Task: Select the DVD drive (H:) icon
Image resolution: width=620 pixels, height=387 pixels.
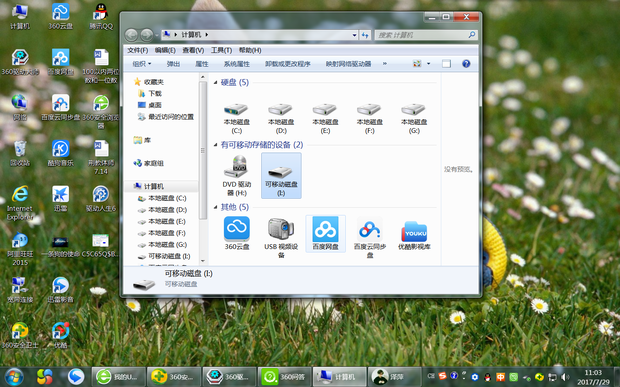Action: point(236,167)
